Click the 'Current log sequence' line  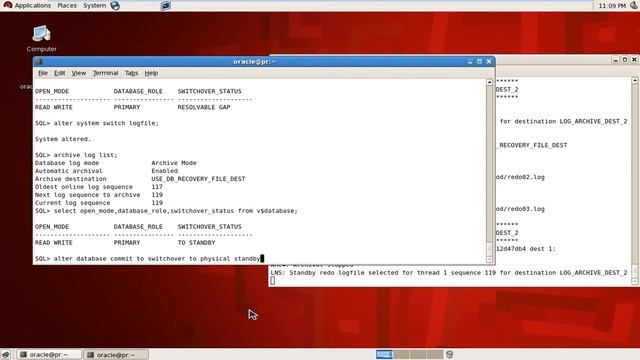click(x=99, y=202)
